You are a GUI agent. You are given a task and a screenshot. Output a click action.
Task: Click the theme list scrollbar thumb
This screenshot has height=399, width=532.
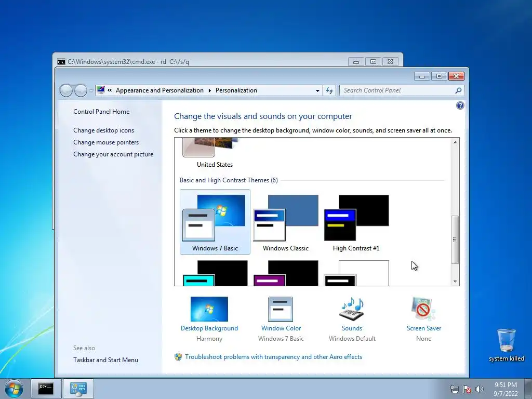455,240
